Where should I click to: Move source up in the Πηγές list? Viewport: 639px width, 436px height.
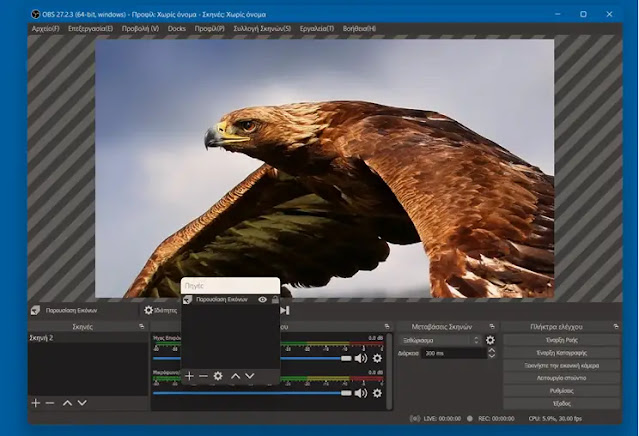236,376
